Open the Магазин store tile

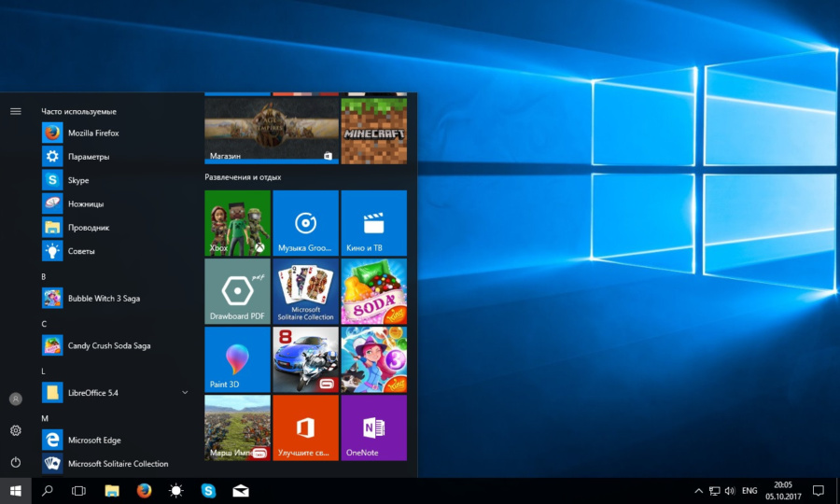pyautogui.click(x=272, y=130)
